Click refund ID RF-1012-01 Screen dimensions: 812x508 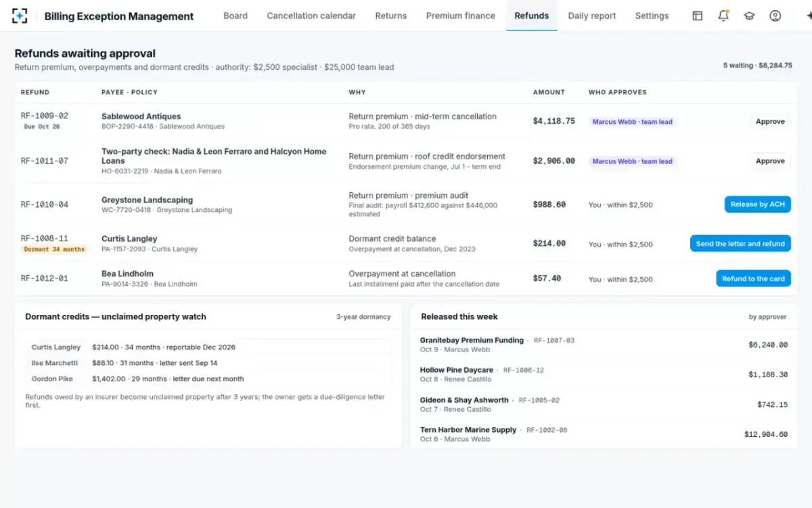(45, 279)
